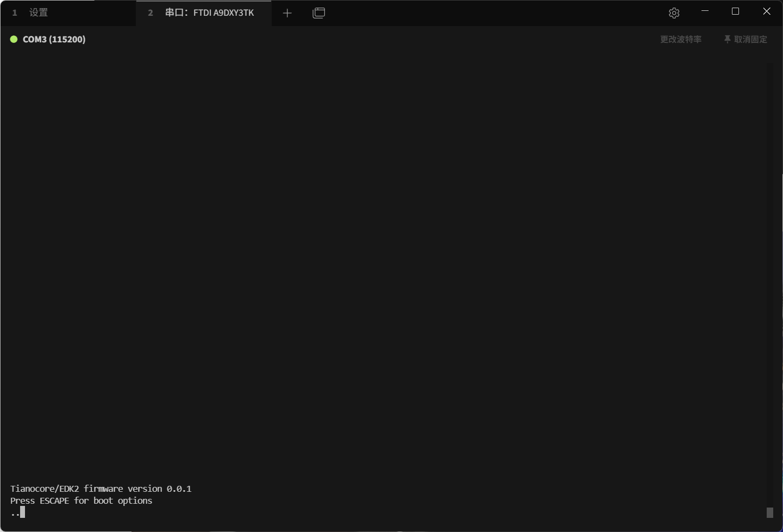Minimize the terminal window
This screenshot has height=532, width=783.
pos(705,11)
